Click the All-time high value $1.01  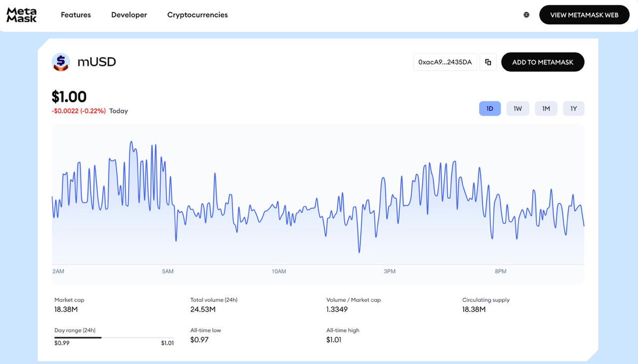pyautogui.click(x=334, y=340)
